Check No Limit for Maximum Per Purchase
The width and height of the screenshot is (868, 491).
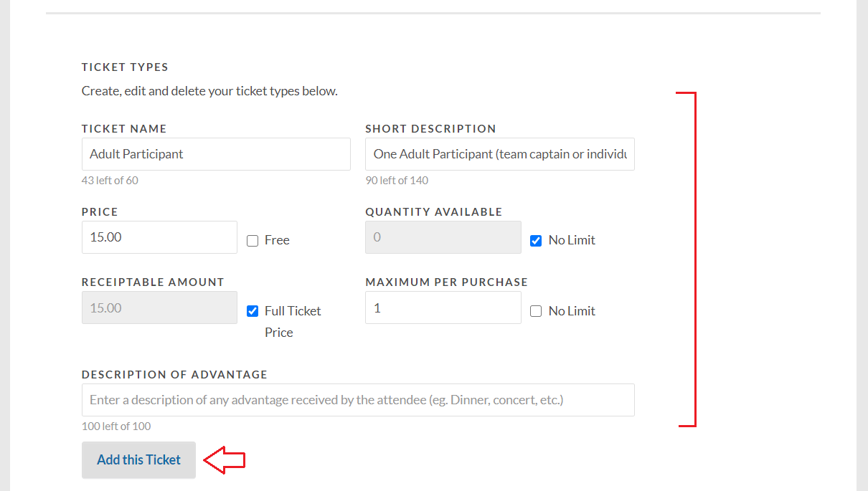(x=536, y=311)
